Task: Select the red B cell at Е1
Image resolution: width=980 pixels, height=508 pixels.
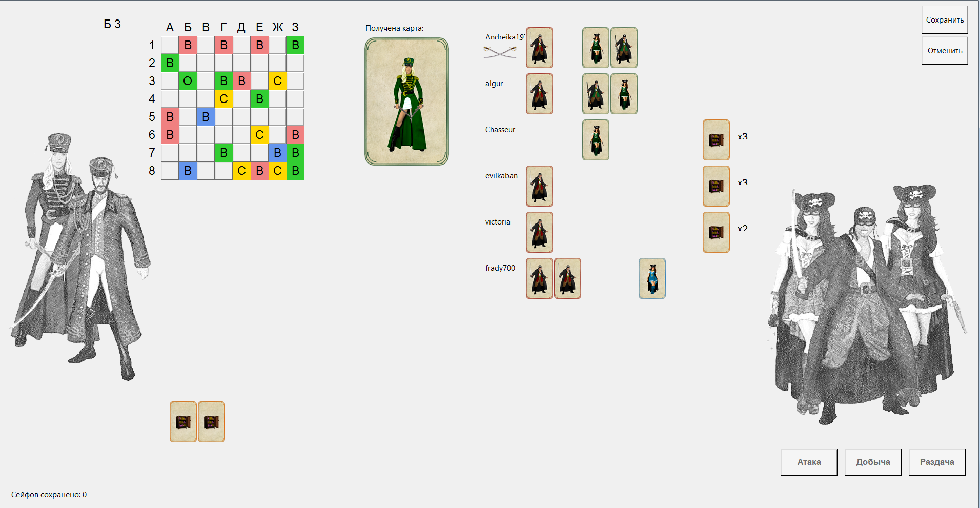Action: [x=259, y=45]
